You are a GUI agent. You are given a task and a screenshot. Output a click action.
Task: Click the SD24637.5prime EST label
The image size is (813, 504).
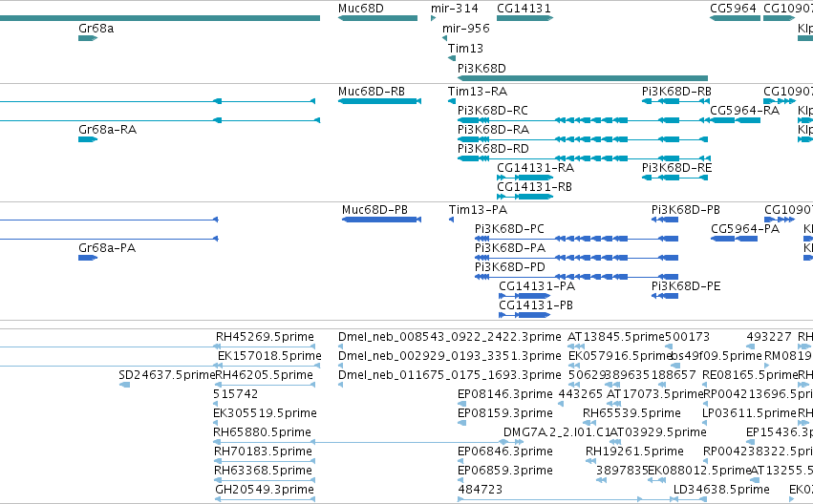(x=167, y=375)
